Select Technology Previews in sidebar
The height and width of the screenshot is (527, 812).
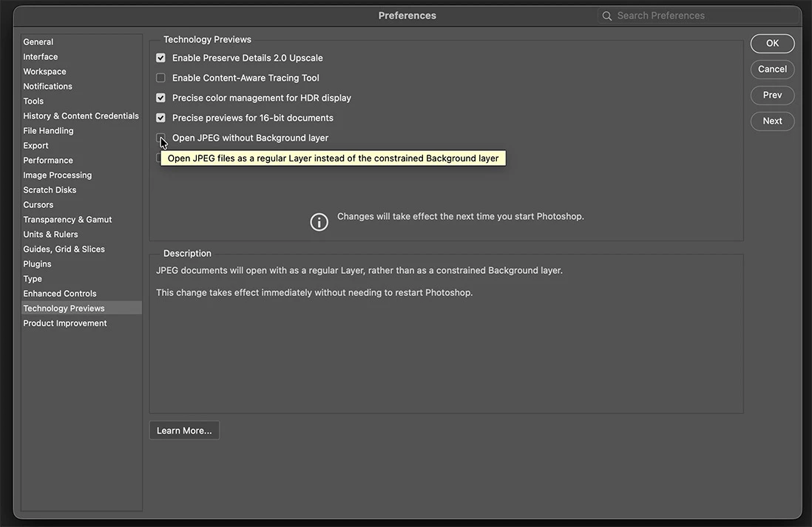click(81, 309)
